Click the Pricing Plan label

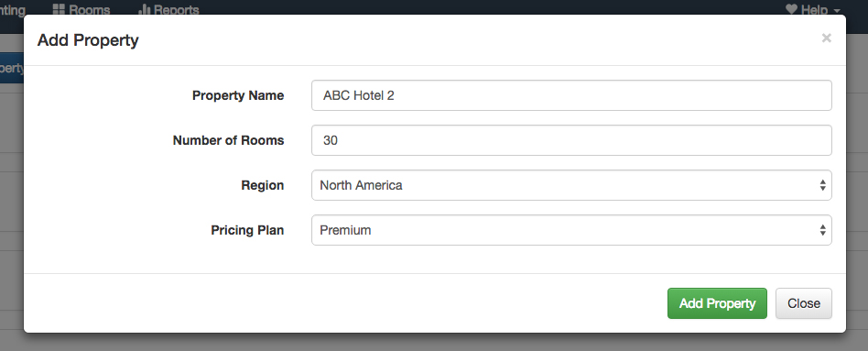[247, 230]
